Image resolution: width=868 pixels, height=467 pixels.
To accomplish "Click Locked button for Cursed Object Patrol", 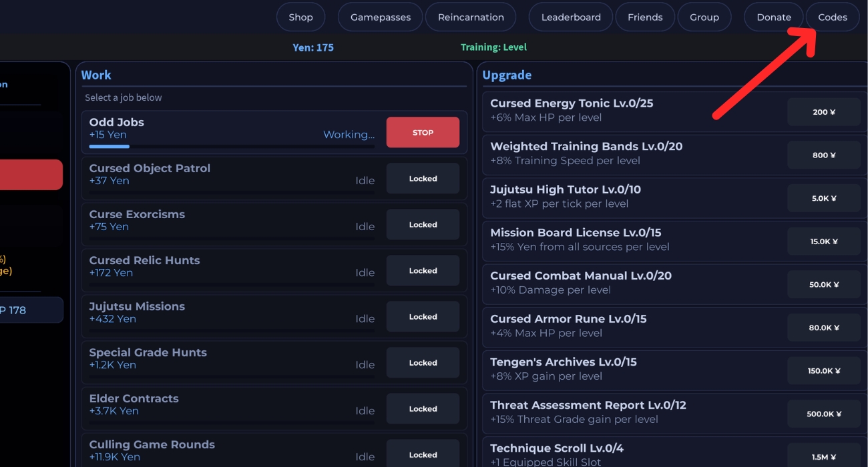I will (423, 179).
